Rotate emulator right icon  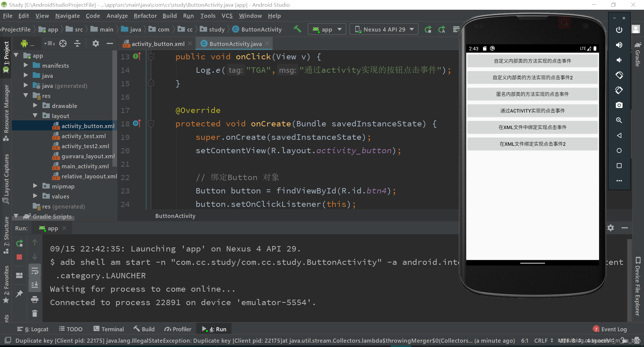tap(619, 90)
